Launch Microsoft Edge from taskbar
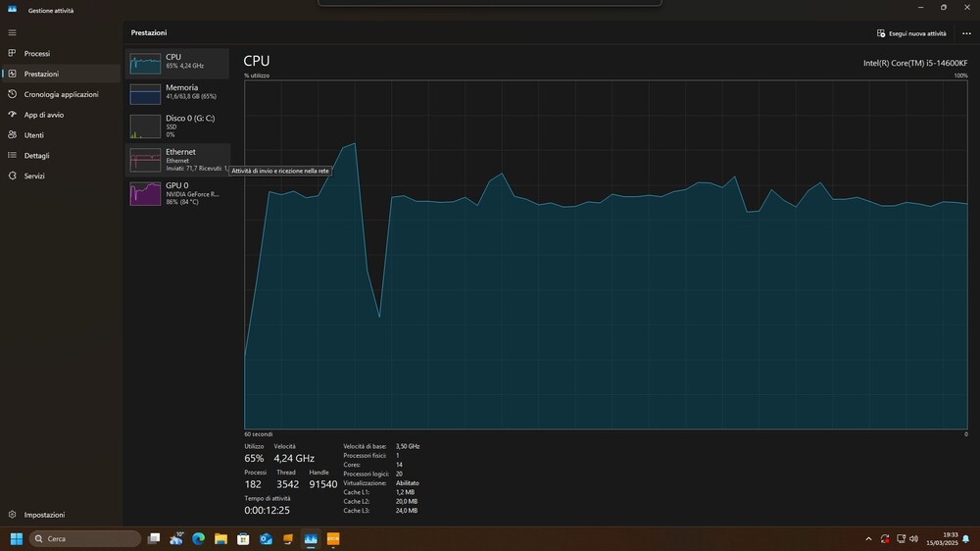The height and width of the screenshot is (551, 980). coord(199,538)
